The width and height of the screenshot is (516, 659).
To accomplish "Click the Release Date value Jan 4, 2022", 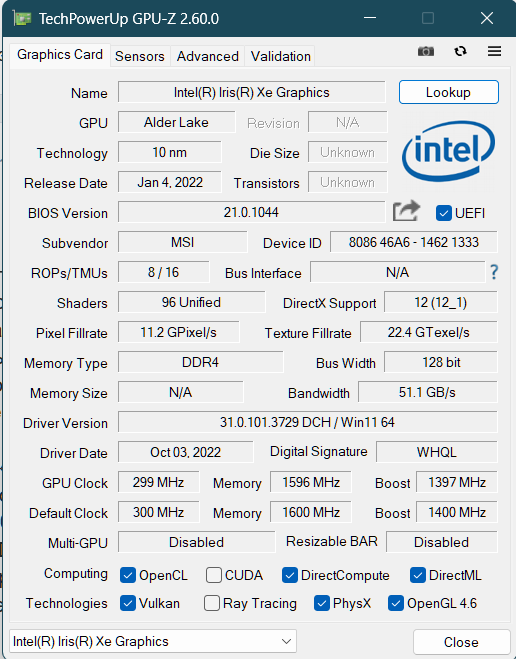I will point(170,182).
